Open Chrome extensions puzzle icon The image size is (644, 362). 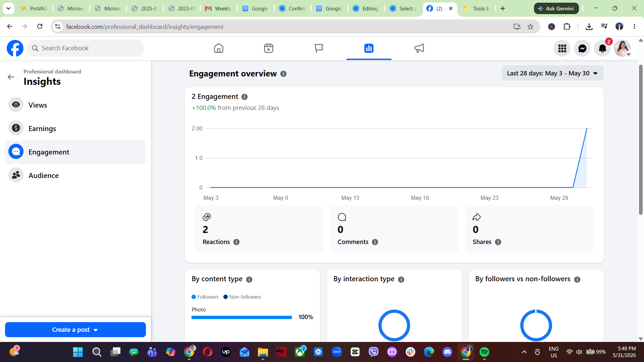pos(567,26)
